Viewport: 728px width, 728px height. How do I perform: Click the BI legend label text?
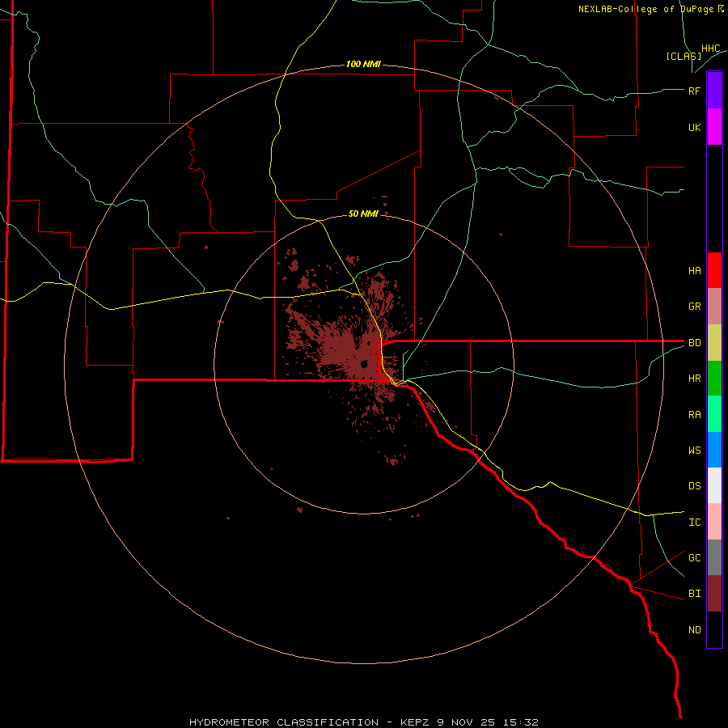click(694, 594)
